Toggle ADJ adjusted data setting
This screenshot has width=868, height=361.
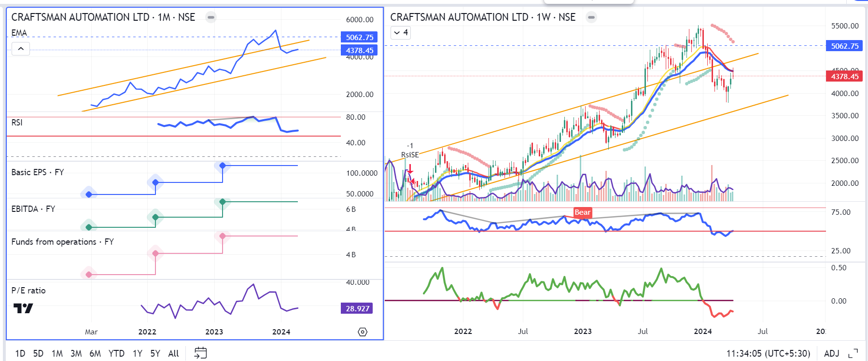point(831,354)
